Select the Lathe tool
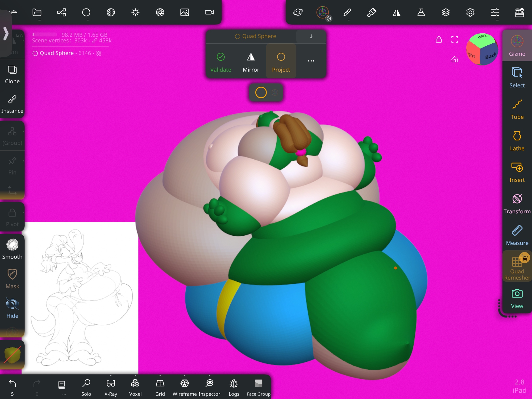 (517, 140)
